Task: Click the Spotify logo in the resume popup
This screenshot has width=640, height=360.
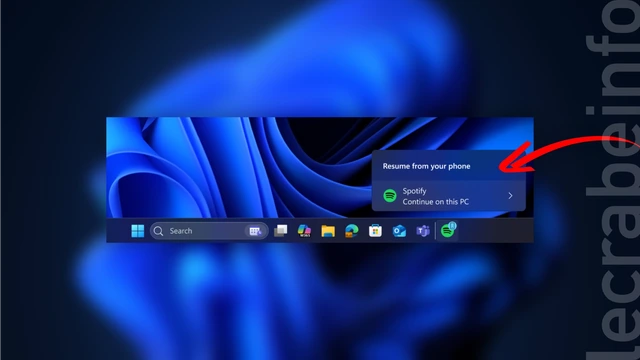Action: (390, 196)
